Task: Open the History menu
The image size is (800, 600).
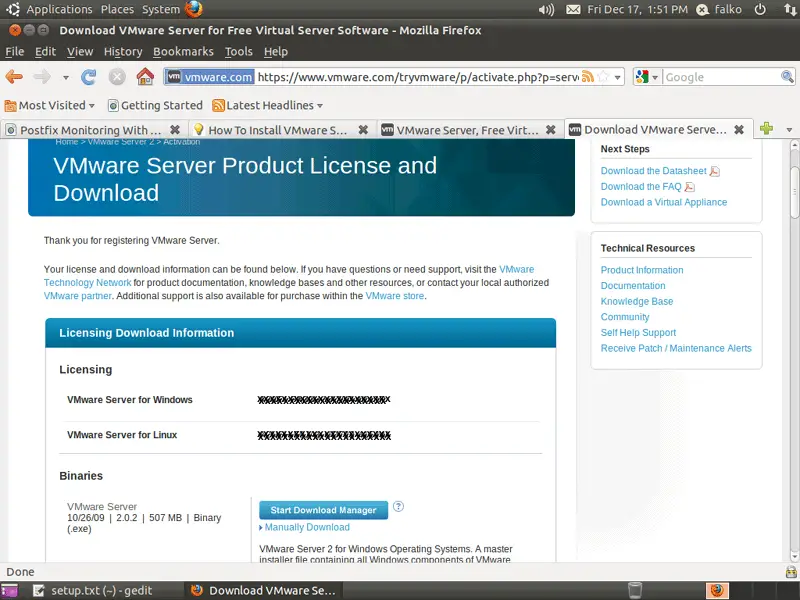Action: click(123, 52)
